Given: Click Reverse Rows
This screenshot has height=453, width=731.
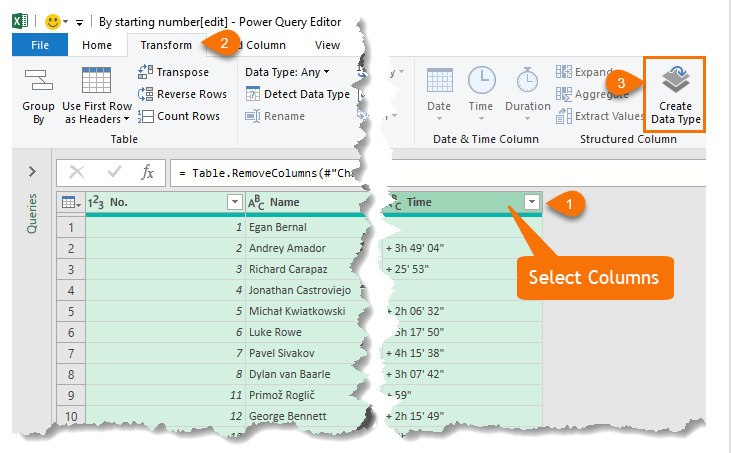Looking at the screenshot, I should (182, 94).
